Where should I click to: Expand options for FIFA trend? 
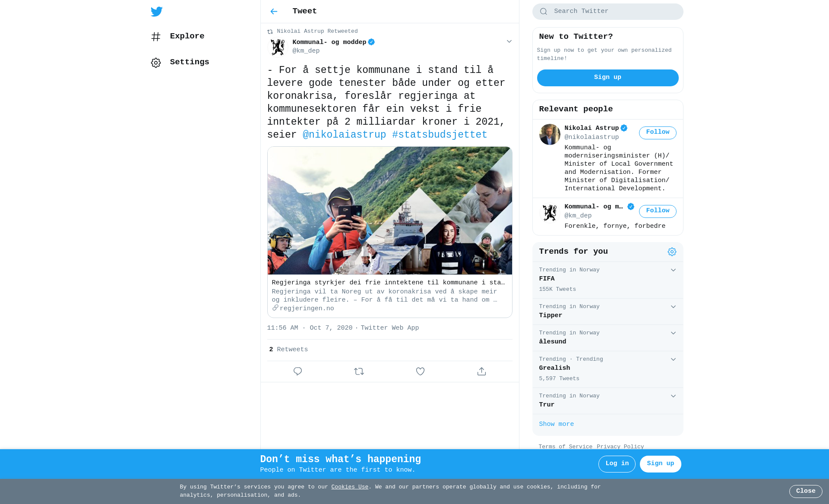(673, 270)
